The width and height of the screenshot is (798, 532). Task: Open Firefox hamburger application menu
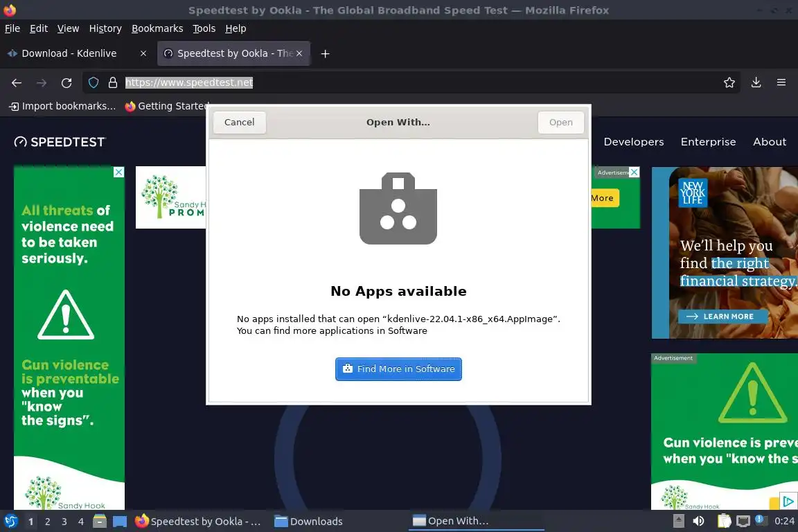pyautogui.click(x=781, y=82)
